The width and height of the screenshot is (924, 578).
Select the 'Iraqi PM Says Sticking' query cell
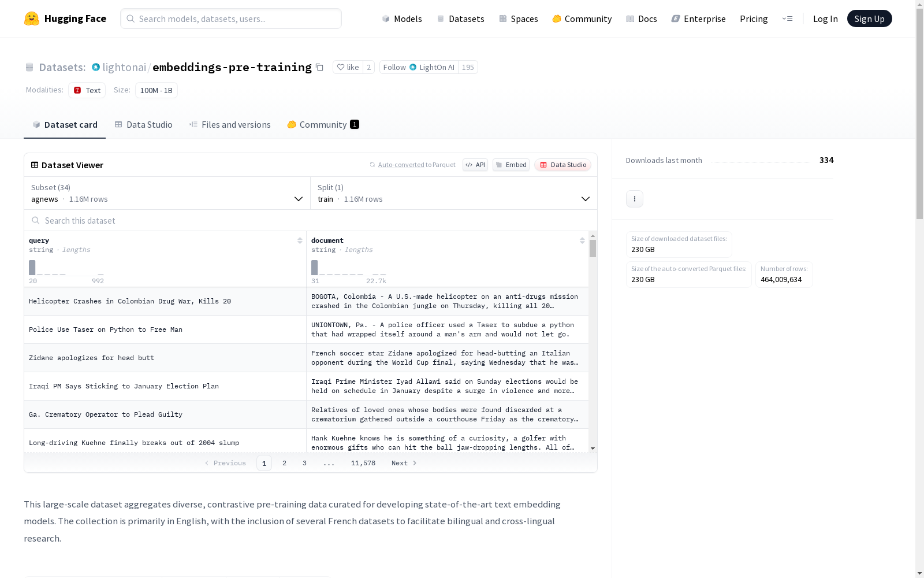(165, 386)
